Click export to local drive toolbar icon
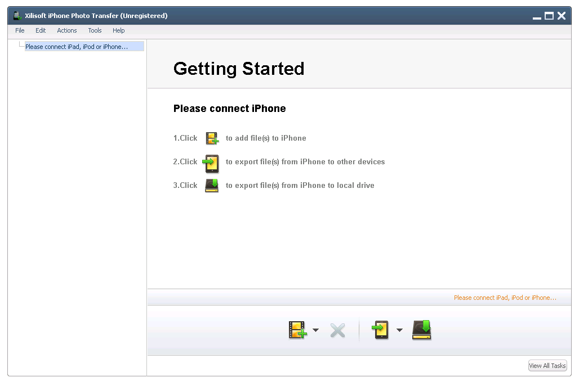 pyautogui.click(x=421, y=330)
